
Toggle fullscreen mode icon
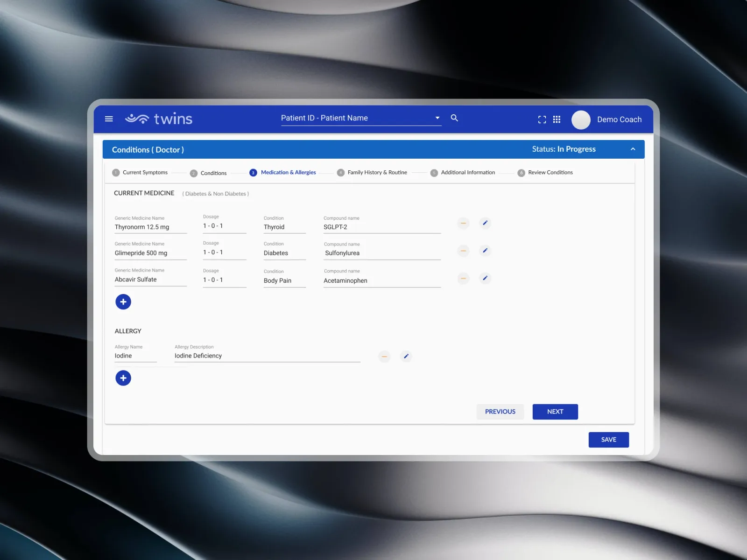[x=542, y=119]
